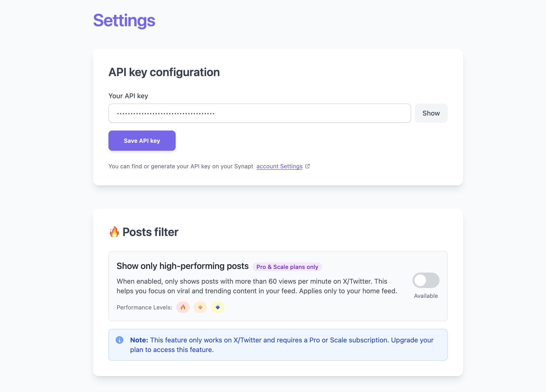Click the info icon in the note box
Image resolution: width=546 pixels, height=392 pixels.
click(120, 340)
